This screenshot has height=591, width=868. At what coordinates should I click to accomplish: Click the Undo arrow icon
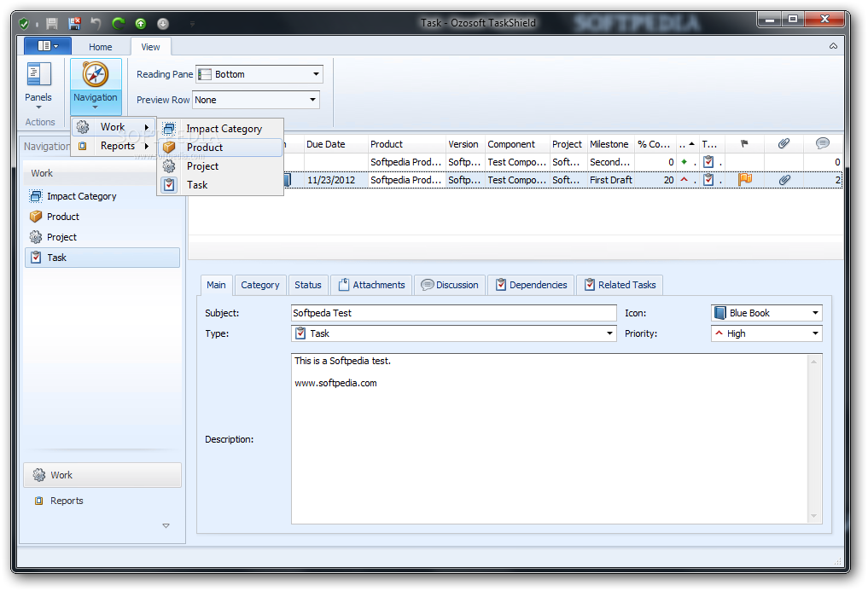pos(96,23)
